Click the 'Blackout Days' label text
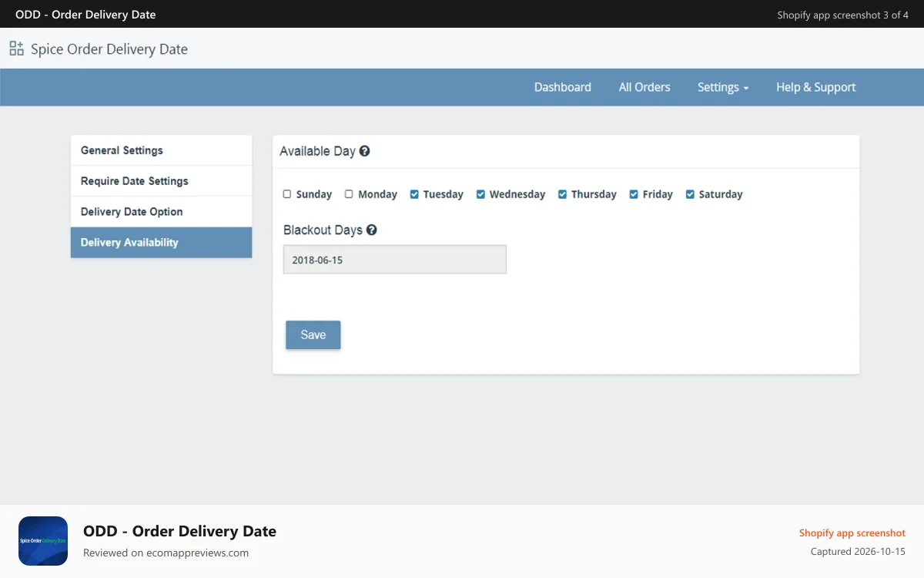The image size is (924, 578). tap(323, 230)
